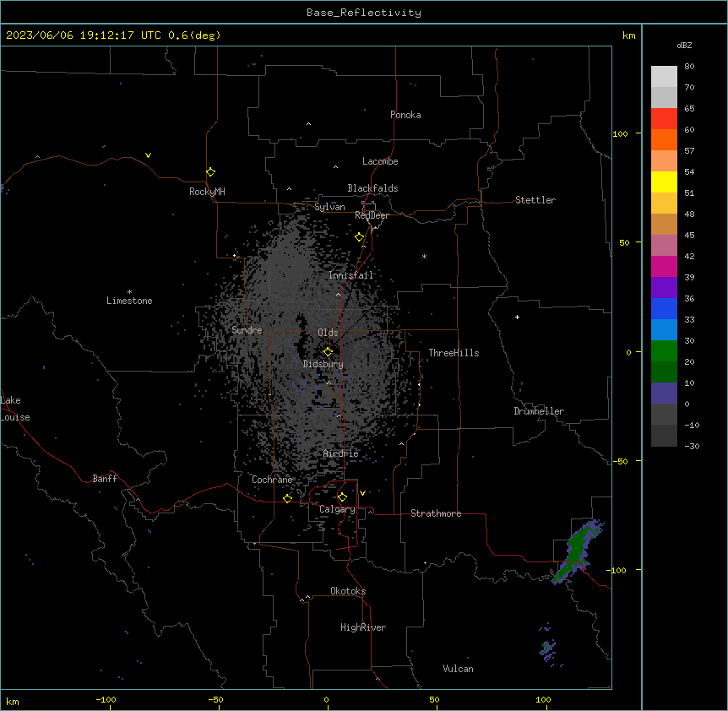728x711 pixels.
Task: Click the dBZ legend heading
Action: click(684, 46)
